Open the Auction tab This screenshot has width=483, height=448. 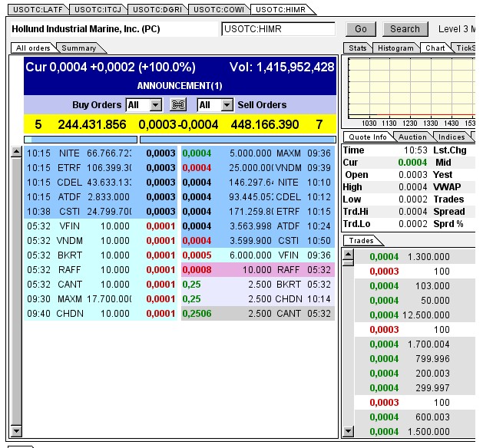click(x=412, y=137)
